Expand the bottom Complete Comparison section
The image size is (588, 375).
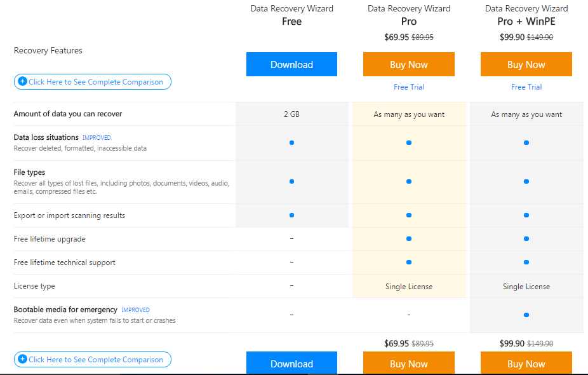point(95,360)
